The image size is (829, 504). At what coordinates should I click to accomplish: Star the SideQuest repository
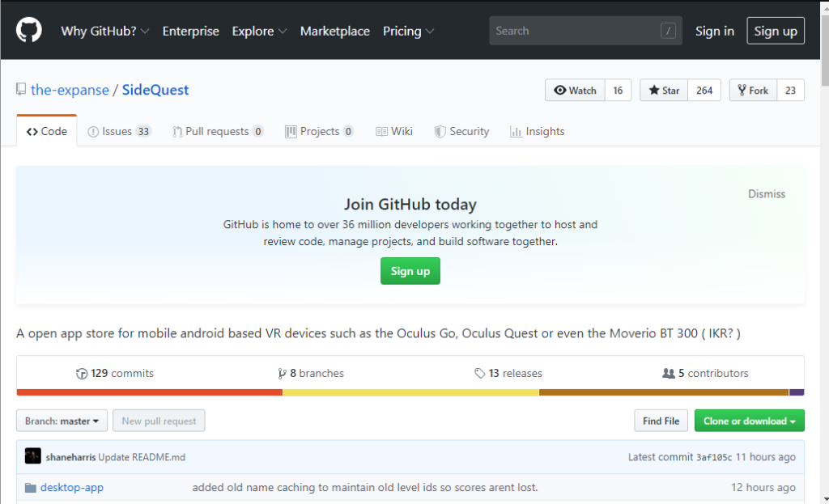(x=664, y=91)
